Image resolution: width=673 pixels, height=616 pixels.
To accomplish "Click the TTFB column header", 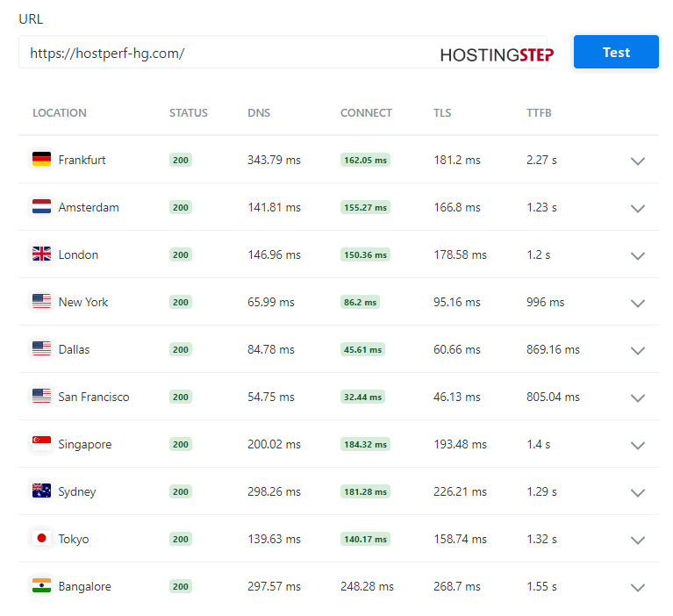I will tap(539, 113).
